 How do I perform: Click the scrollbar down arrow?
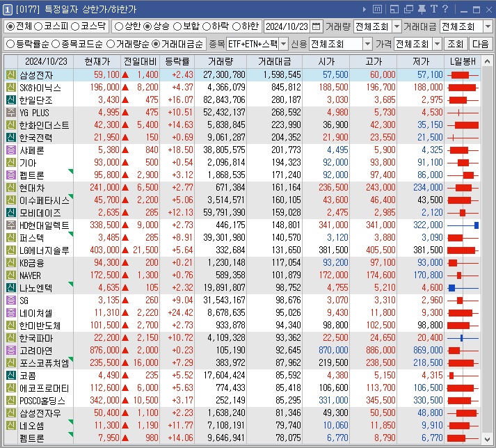[x=487, y=439]
